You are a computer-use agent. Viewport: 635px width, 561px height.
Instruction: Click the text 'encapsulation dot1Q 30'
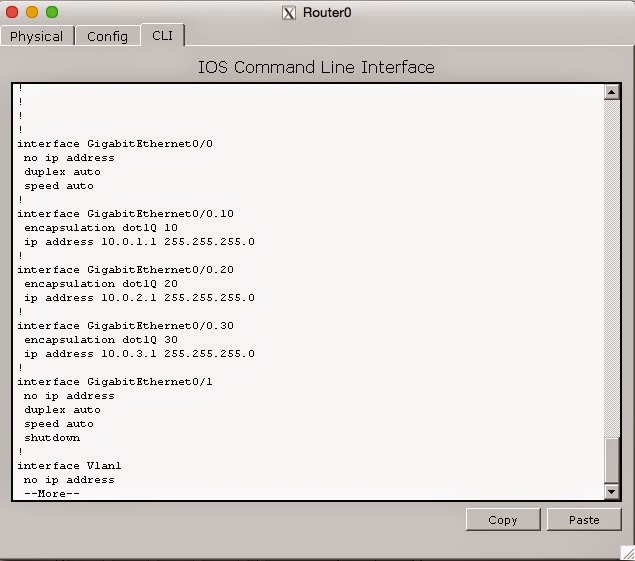(101, 340)
